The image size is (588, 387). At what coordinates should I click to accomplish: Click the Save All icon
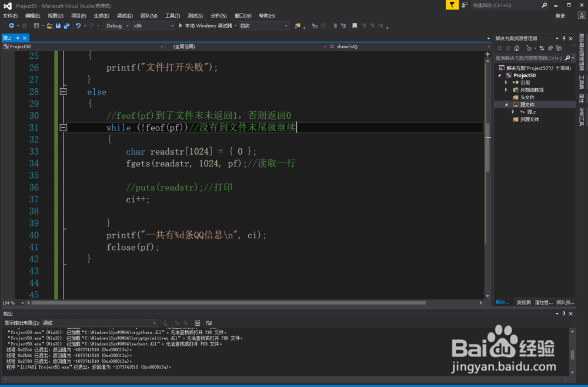point(66,26)
